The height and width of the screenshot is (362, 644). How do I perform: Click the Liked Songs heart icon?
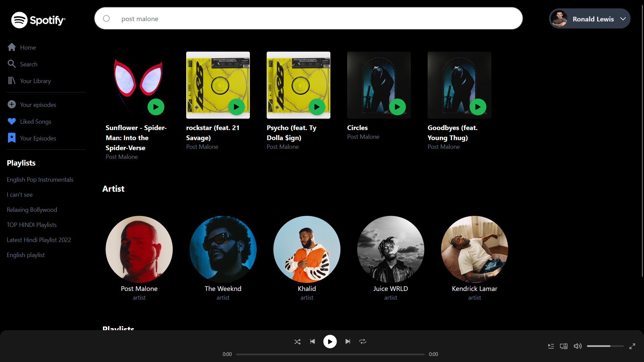12,121
